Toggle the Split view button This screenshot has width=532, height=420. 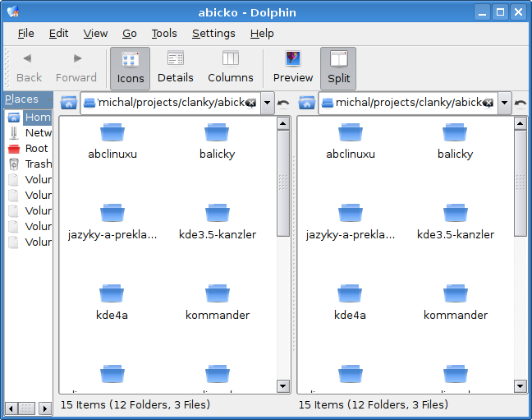pos(338,69)
